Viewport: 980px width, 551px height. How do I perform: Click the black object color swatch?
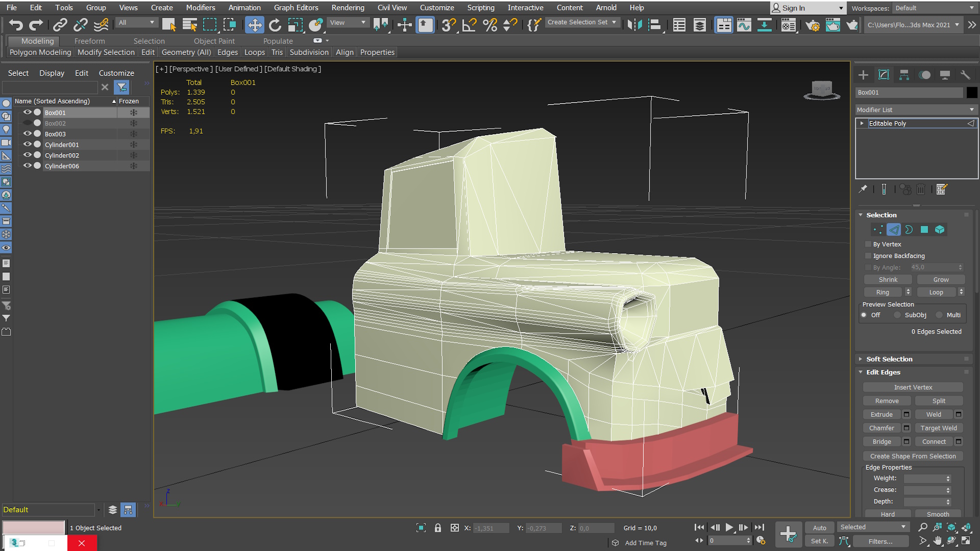pos(972,92)
